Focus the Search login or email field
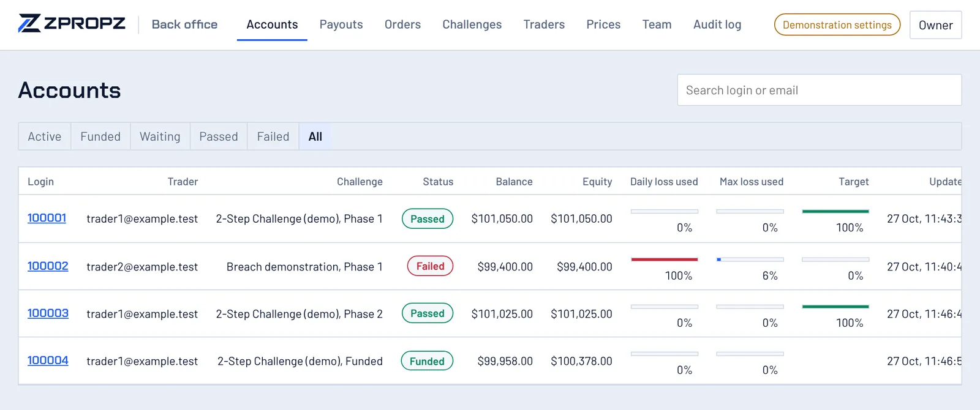The width and height of the screenshot is (980, 410). [820, 90]
